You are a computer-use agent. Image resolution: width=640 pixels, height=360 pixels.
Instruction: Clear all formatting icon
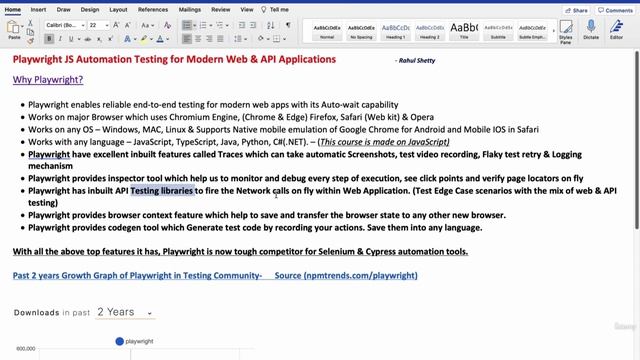coord(167,25)
